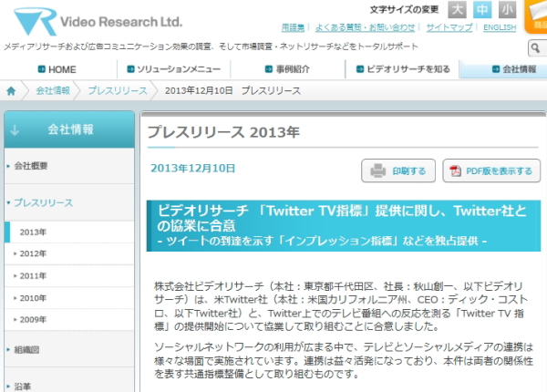Click the arrow icon beside ビデオリサーチを知る
The height and width of the screenshot is (392, 547).
coord(360,69)
